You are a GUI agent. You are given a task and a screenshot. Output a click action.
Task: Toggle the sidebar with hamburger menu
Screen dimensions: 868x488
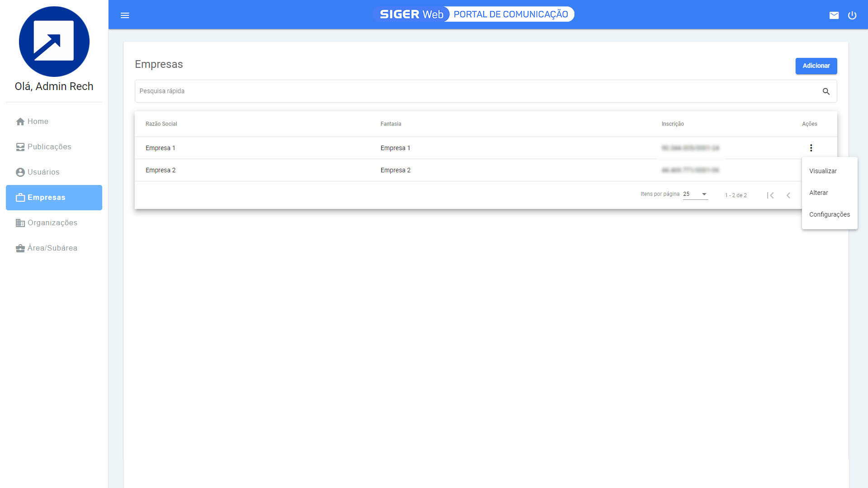click(x=125, y=15)
